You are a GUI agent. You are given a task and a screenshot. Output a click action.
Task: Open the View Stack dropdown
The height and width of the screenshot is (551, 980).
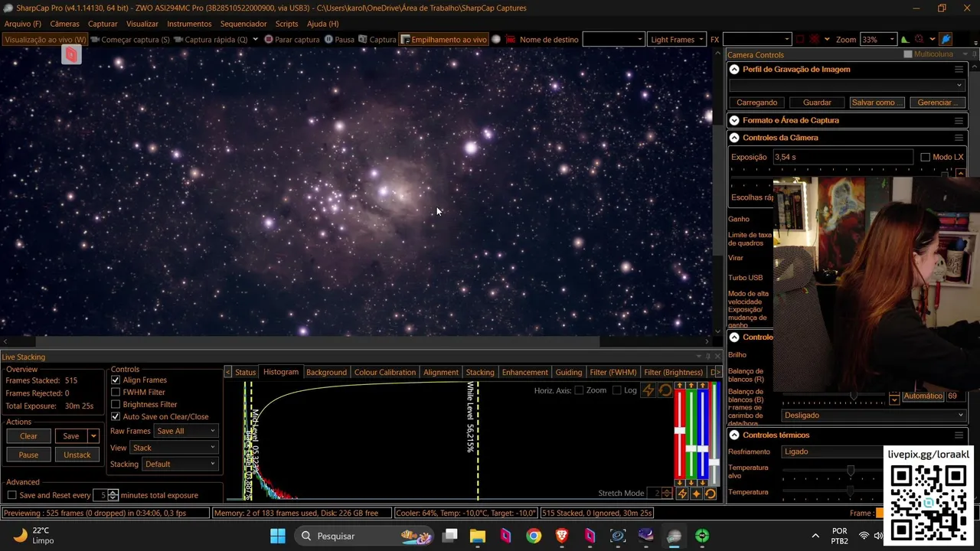175,448
